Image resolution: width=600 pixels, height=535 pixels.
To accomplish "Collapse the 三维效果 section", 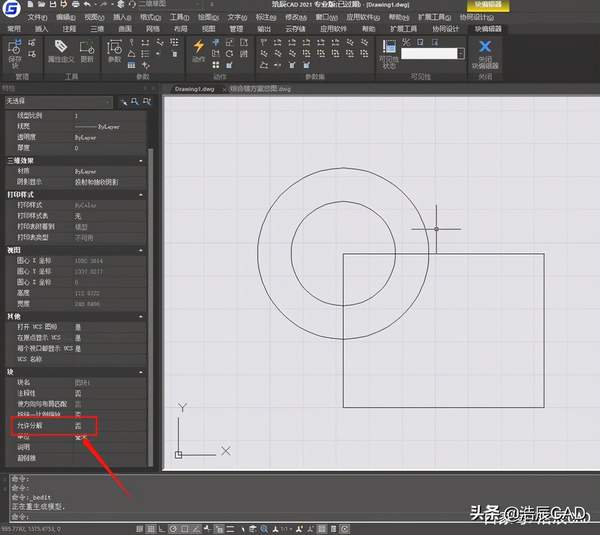I will click(x=141, y=161).
